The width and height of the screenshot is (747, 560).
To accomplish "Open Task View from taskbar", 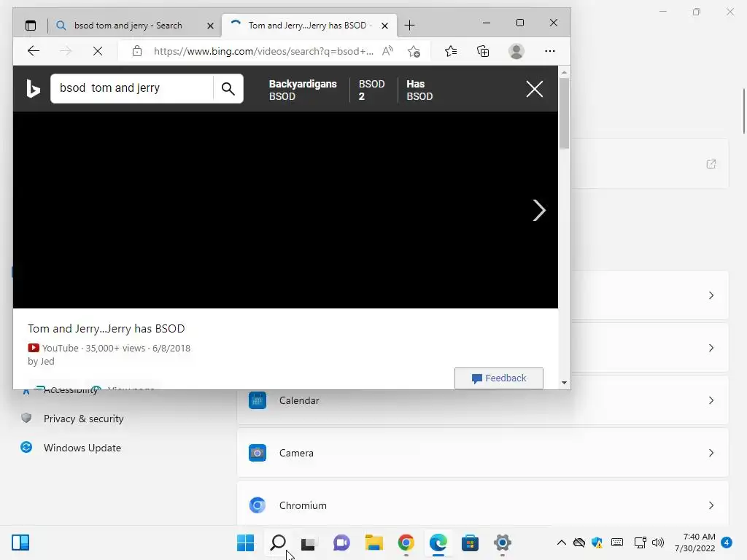I will coord(309,542).
